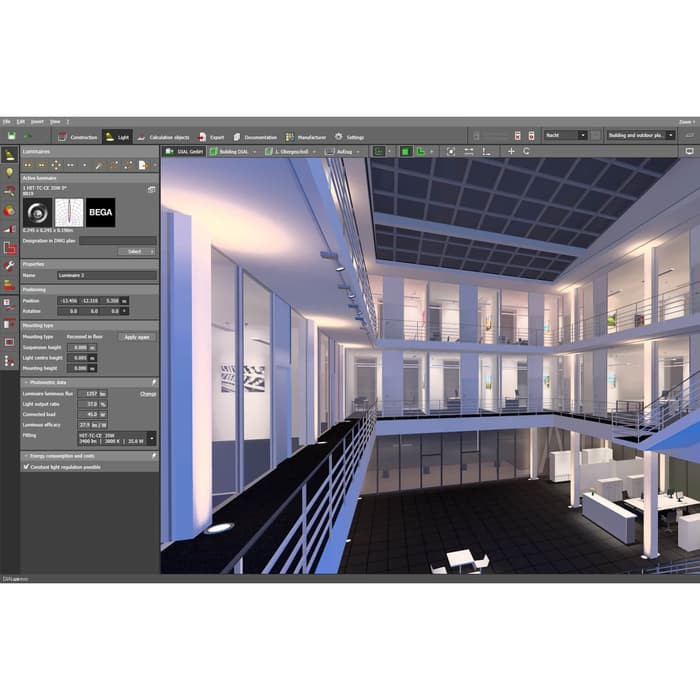Image resolution: width=700 pixels, height=700 pixels.
Task: Click the green Save icon in the toolbar
Action: [11, 136]
